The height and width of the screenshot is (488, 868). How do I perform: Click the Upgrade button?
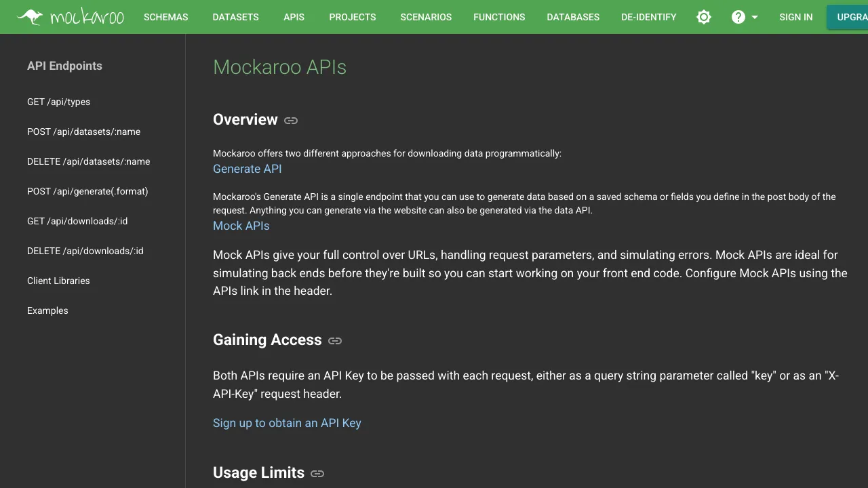(x=847, y=17)
